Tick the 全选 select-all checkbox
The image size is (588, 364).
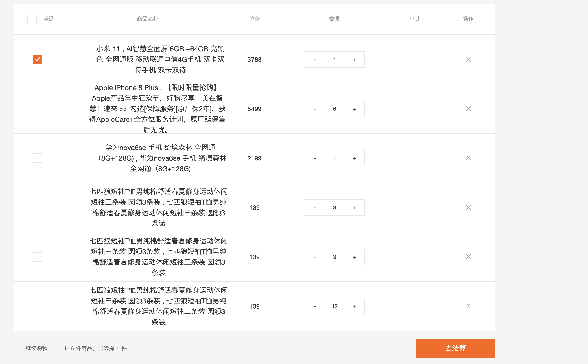(32, 19)
